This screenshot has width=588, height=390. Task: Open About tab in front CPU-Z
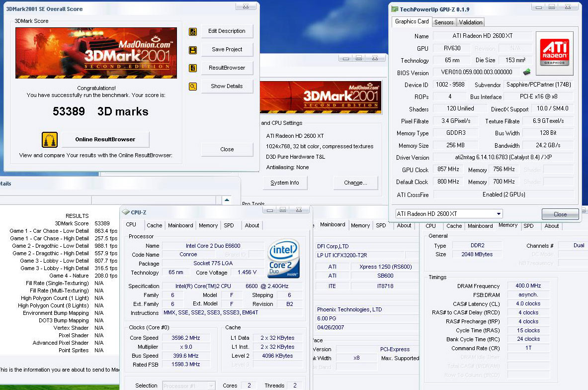252,225
